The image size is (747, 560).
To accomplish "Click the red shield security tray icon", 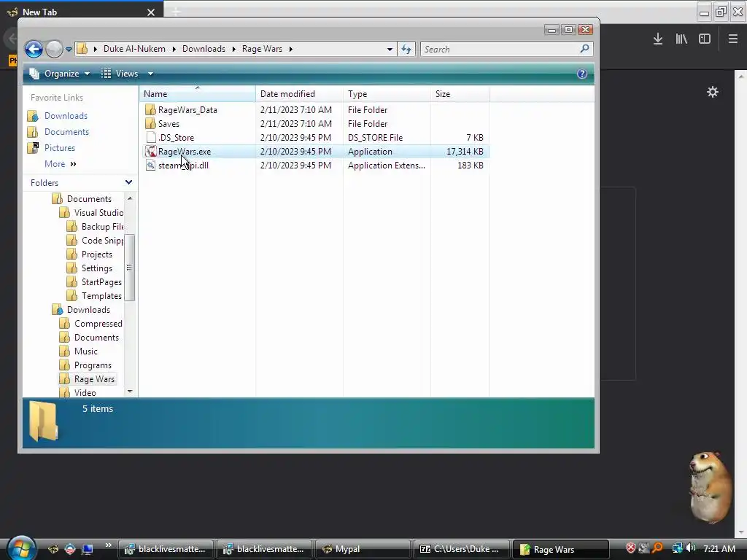I will [631, 548].
